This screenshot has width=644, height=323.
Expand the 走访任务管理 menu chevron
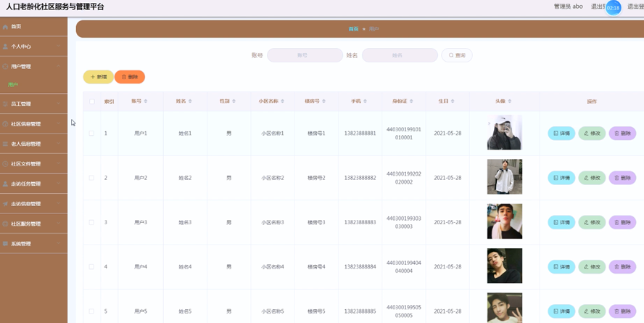(x=59, y=184)
